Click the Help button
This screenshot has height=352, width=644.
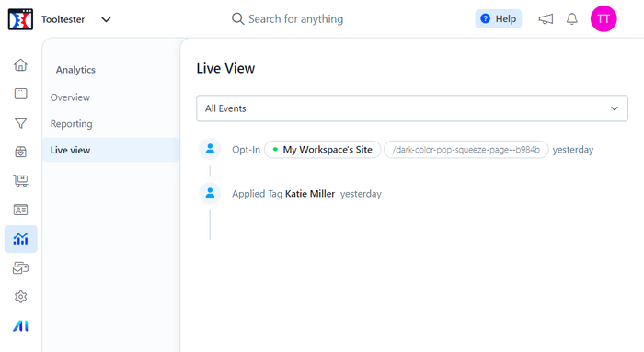tap(499, 19)
